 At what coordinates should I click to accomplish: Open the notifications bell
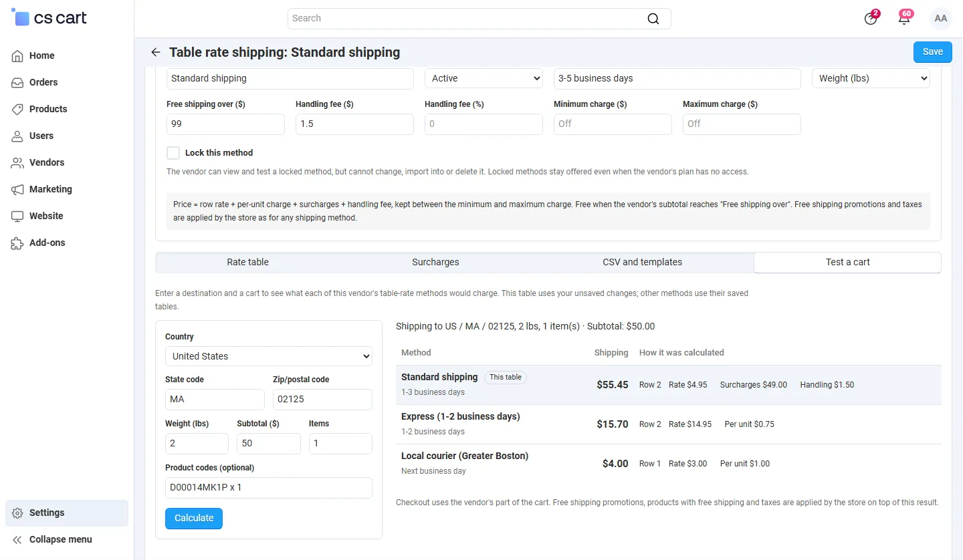904,19
